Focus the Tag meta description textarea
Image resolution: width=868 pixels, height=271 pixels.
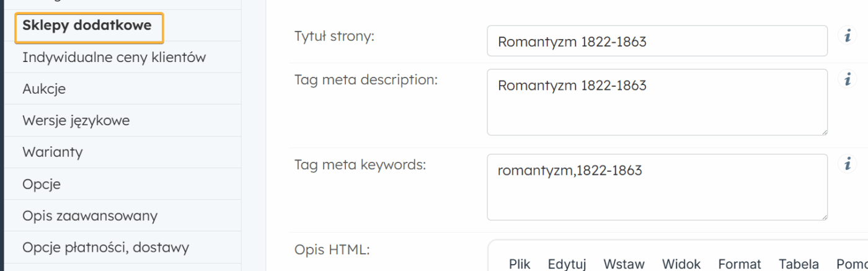657,102
